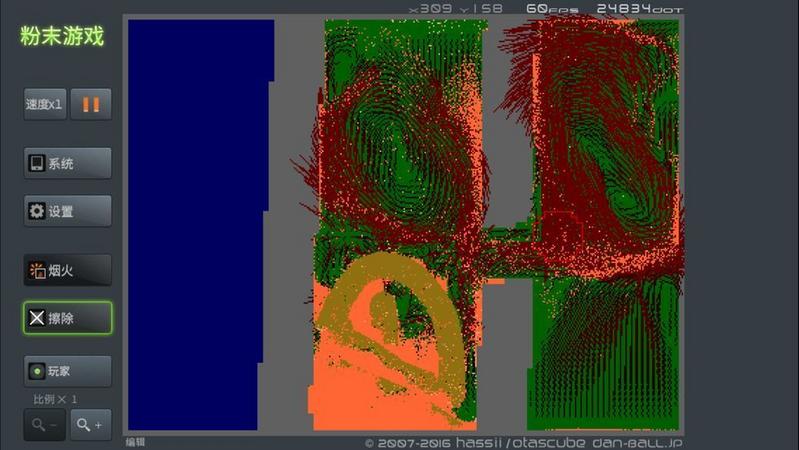Select the 擦除 (Erase) tool

pyautogui.click(x=67, y=318)
